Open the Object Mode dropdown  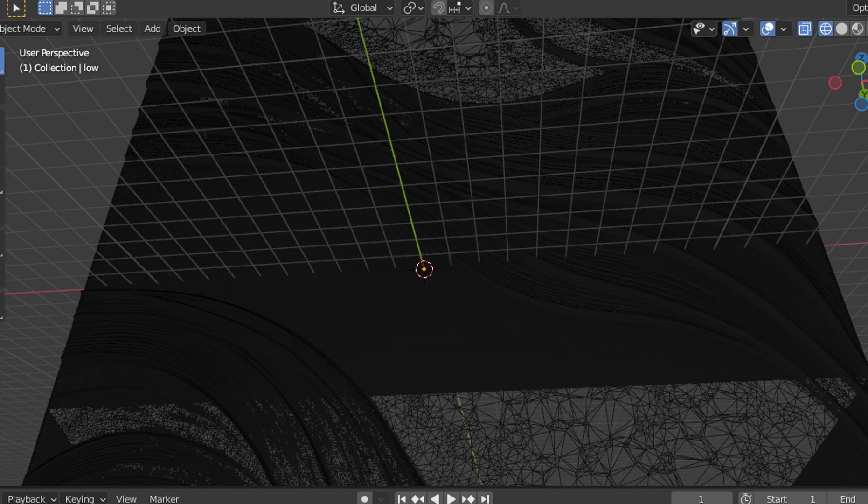pos(31,29)
